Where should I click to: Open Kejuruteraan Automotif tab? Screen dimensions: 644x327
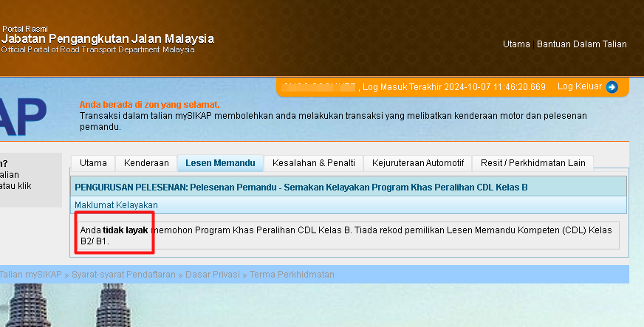point(418,163)
